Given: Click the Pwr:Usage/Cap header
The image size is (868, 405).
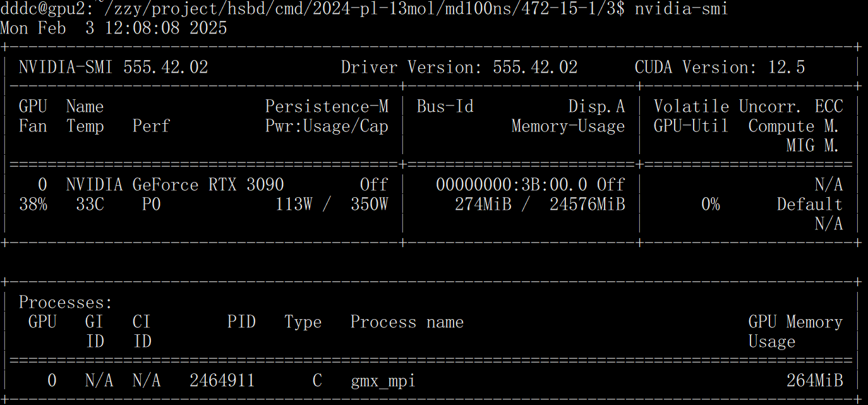Looking at the screenshot, I should [327, 126].
